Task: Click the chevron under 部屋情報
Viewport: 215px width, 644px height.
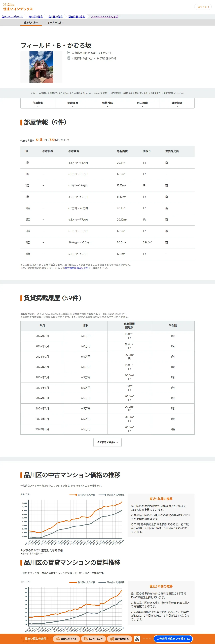Action: [38, 106]
